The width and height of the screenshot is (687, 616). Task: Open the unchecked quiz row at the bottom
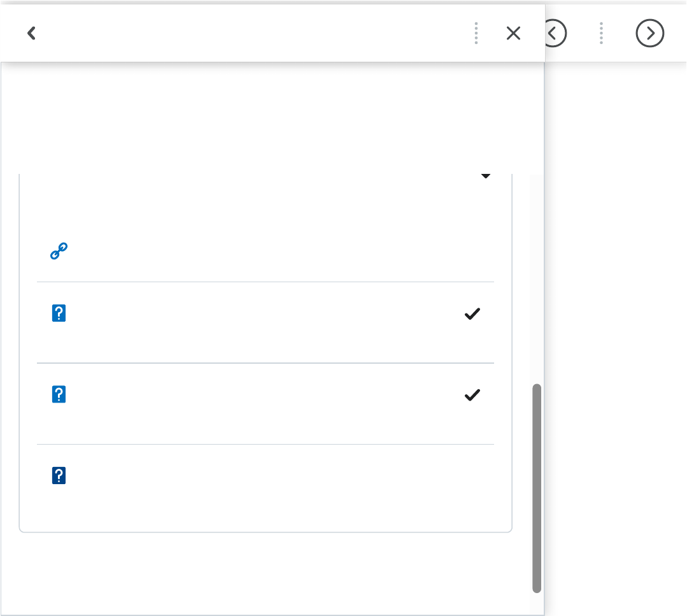coord(255,484)
